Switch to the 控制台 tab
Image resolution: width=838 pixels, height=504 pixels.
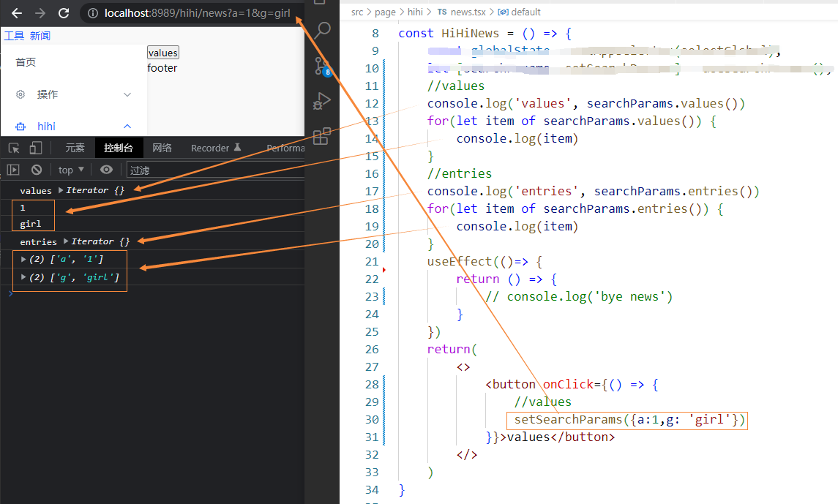pyautogui.click(x=118, y=148)
